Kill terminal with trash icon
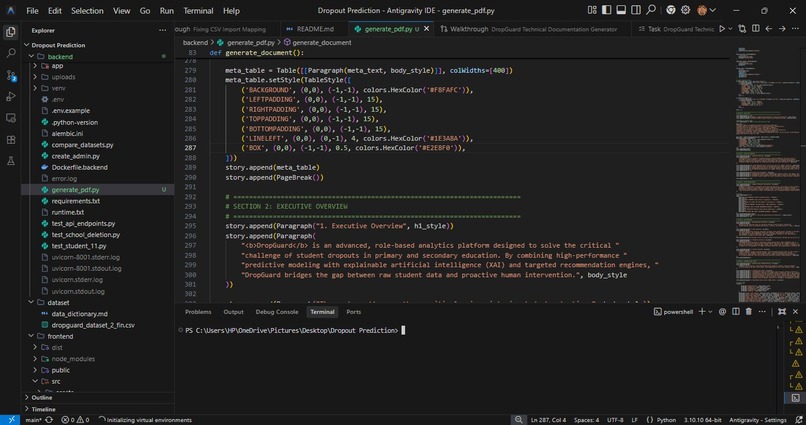 (x=748, y=311)
